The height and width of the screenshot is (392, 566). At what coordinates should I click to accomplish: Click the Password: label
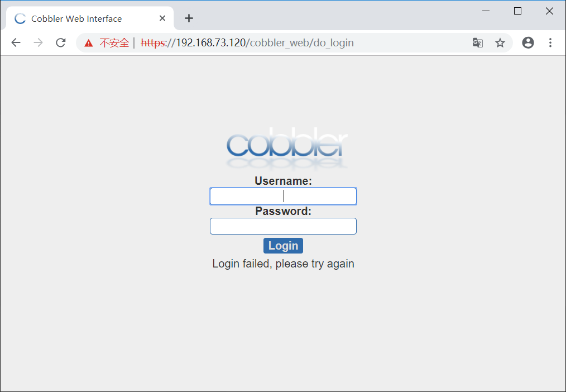[x=284, y=211]
